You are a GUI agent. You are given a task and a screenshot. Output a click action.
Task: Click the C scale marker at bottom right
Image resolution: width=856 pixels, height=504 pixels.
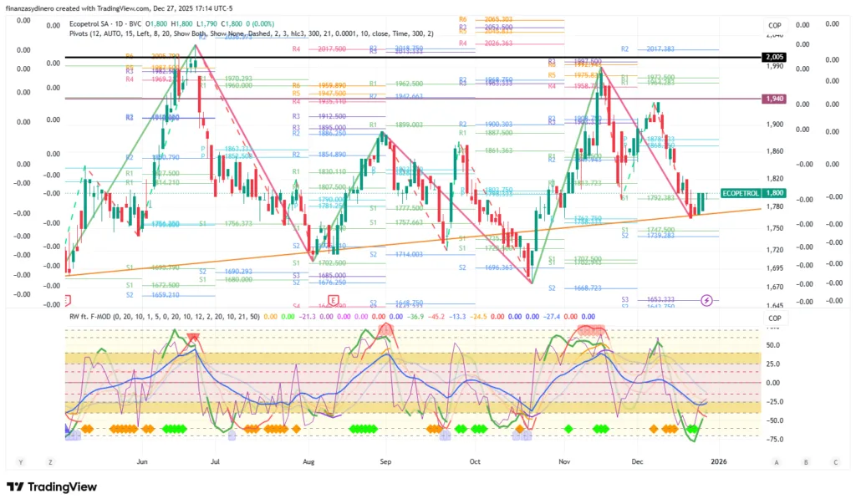click(x=835, y=461)
